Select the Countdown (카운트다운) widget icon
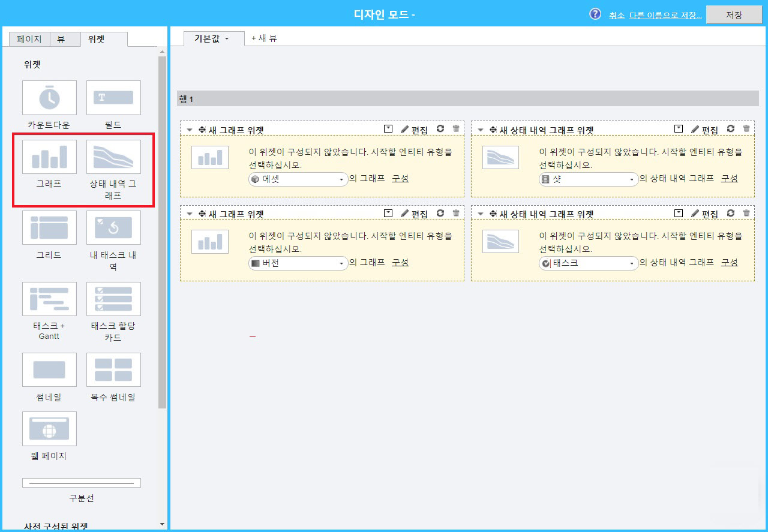Viewport: 768px width, 532px height. (49, 98)
